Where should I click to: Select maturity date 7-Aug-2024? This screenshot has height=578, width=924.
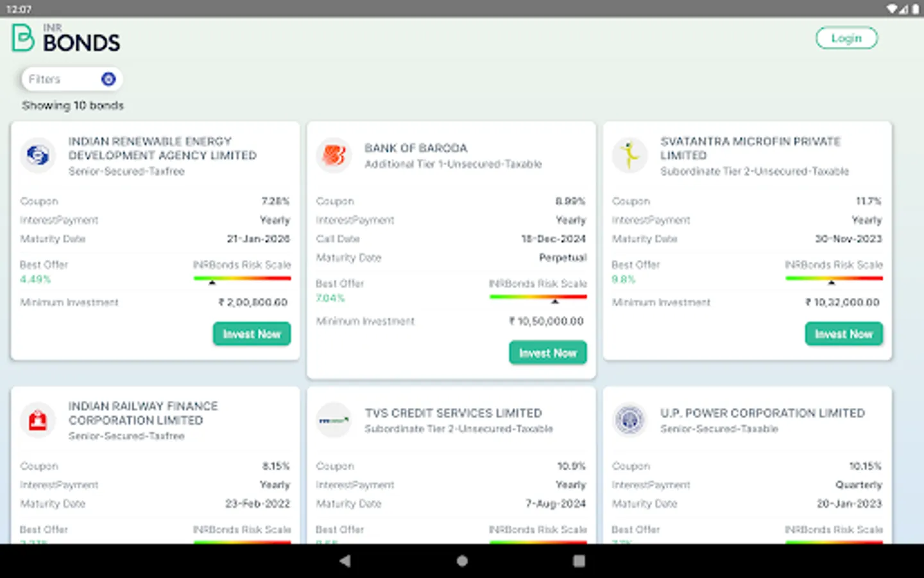556,504
